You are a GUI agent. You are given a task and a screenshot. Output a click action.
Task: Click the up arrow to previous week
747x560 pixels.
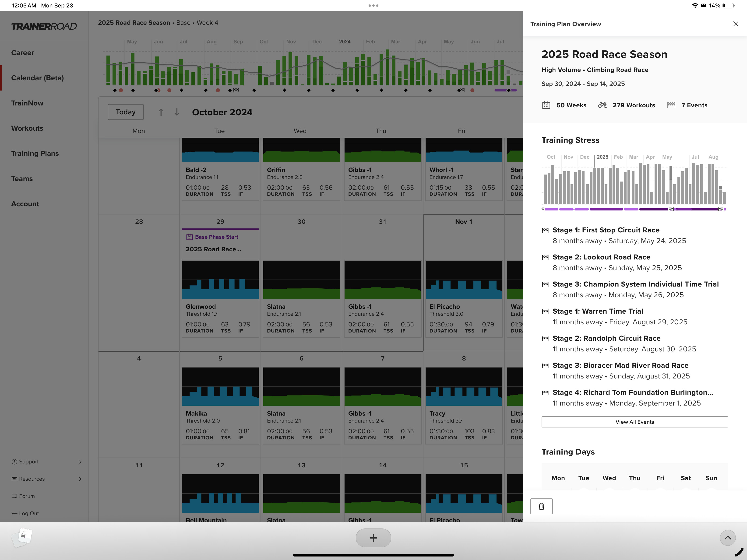pos(161,112)
